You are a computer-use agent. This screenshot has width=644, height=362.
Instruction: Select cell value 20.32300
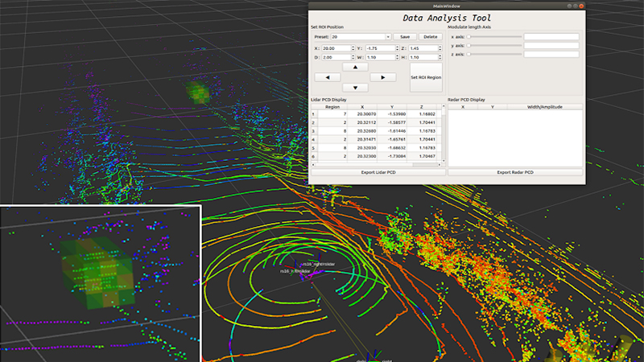361,156
